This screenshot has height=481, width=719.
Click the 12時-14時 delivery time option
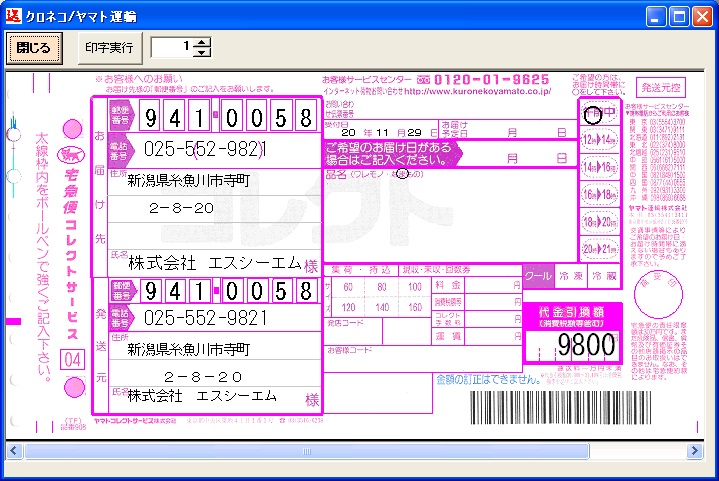tap(600, 139)
